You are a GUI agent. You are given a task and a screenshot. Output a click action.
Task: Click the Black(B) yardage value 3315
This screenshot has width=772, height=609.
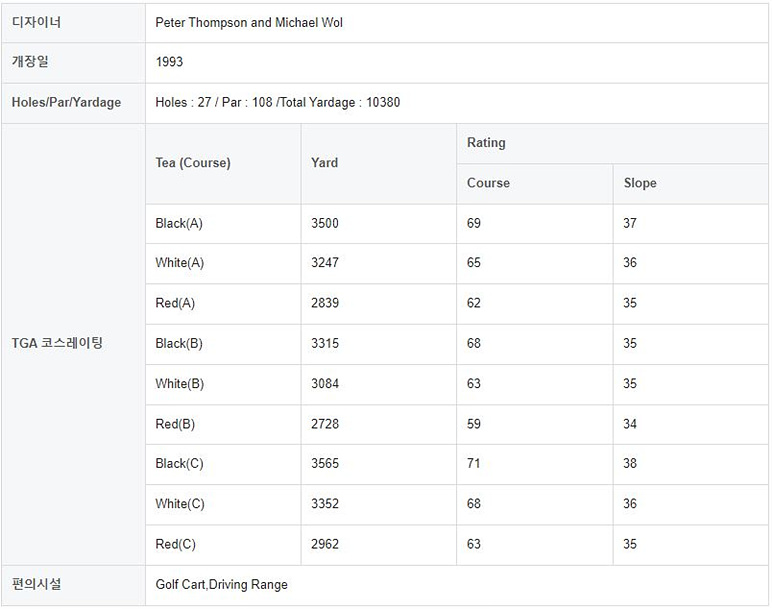click(325, 343)
